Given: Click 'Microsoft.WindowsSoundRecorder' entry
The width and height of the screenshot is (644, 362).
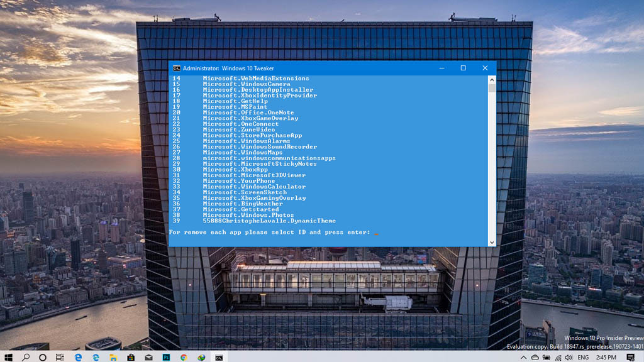Looking at the screenshot, I should (x=260, y=147).
